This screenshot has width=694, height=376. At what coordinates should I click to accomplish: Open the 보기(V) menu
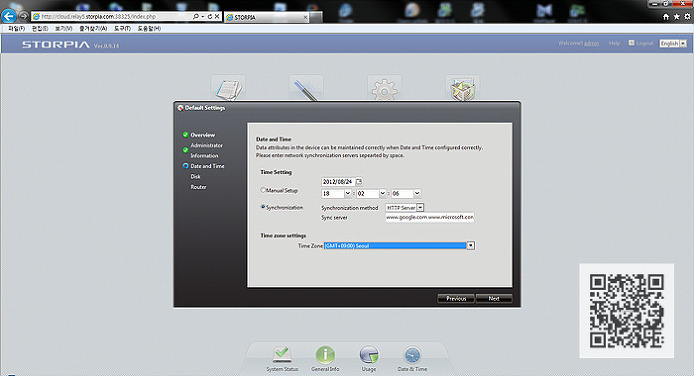(x=64, y=28)
